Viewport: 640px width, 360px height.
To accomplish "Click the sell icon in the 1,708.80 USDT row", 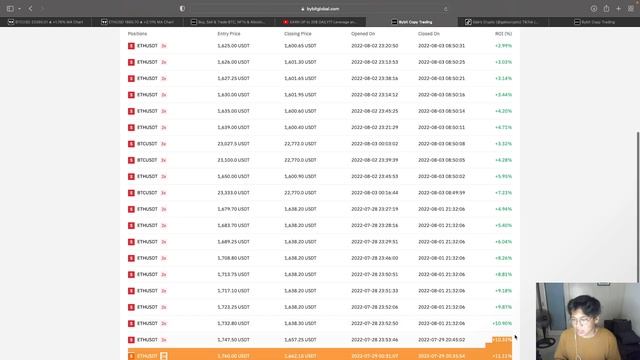I will pyautogui.click(x=131, y=258).
